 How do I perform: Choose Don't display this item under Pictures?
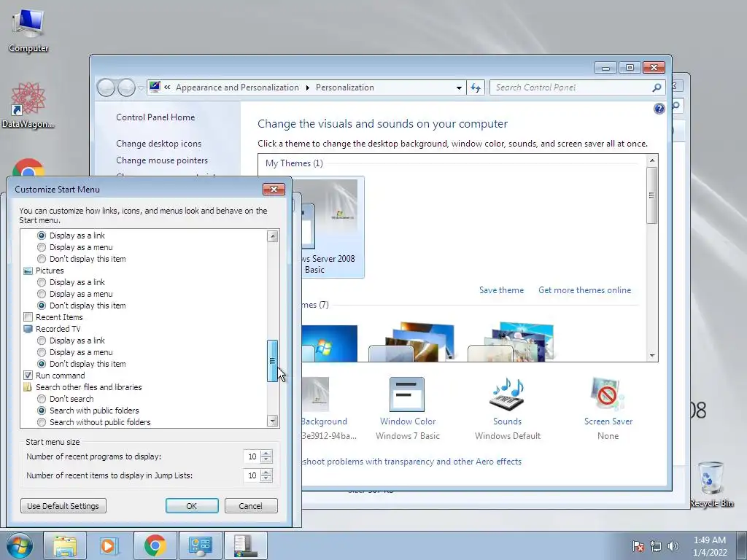point(42,306)
